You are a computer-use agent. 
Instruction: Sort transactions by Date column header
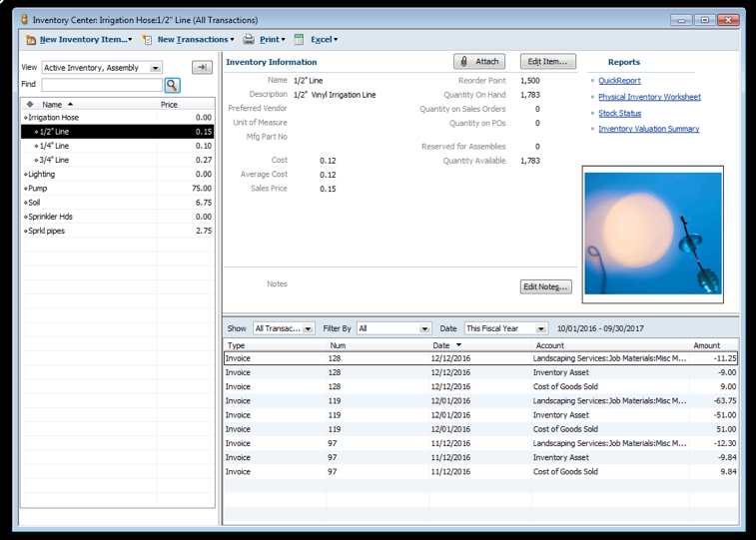point(480,345)
